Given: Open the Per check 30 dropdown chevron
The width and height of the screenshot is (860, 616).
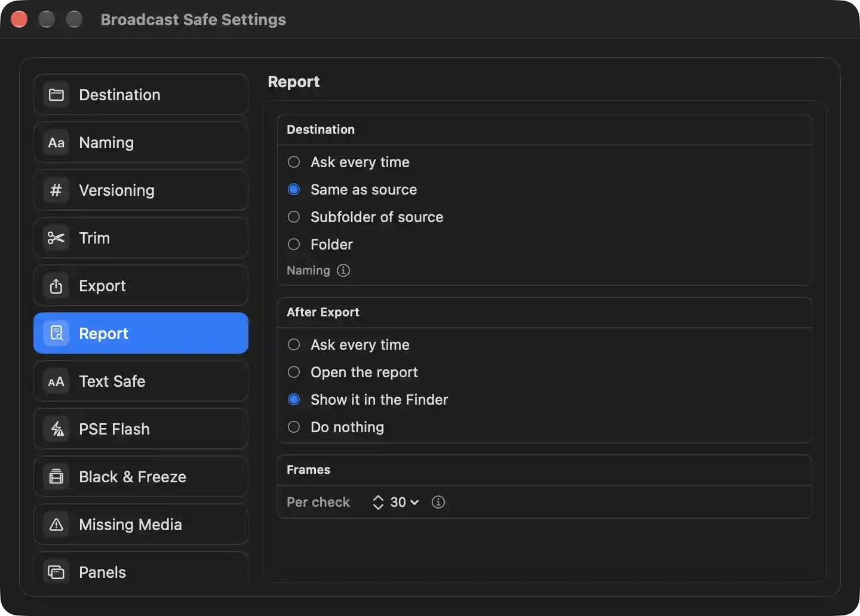Looking at the screenshot, I should point(414,503).
